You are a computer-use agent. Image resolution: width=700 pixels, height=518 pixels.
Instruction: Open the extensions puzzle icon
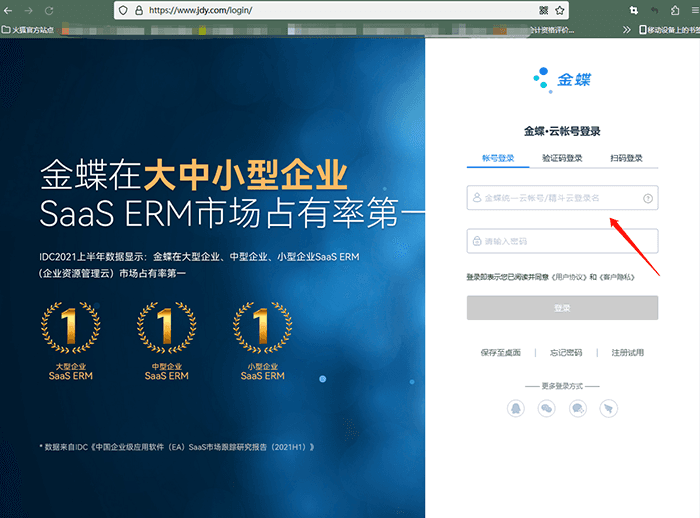click(675, 10)
